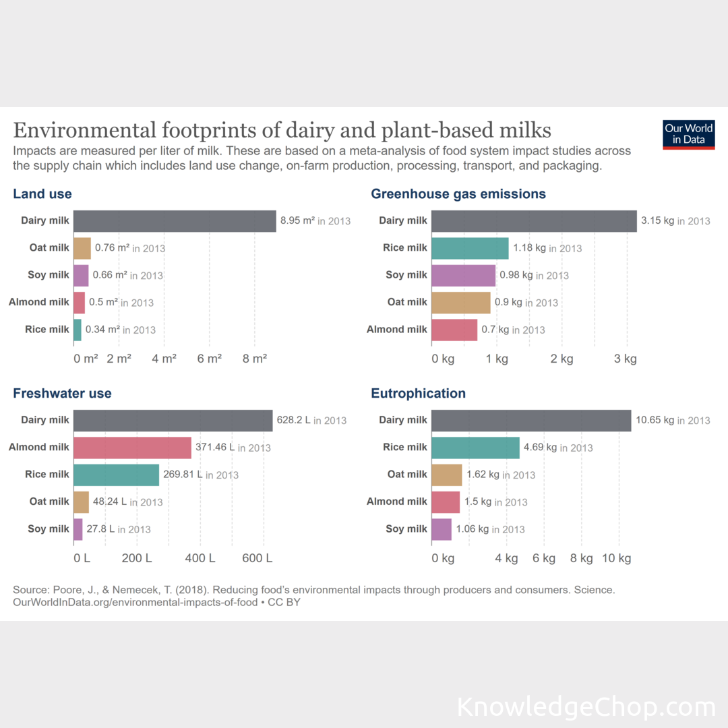728x728 pixels.
Task: Click the Our World in Data logo
Action: coord(688,134)
